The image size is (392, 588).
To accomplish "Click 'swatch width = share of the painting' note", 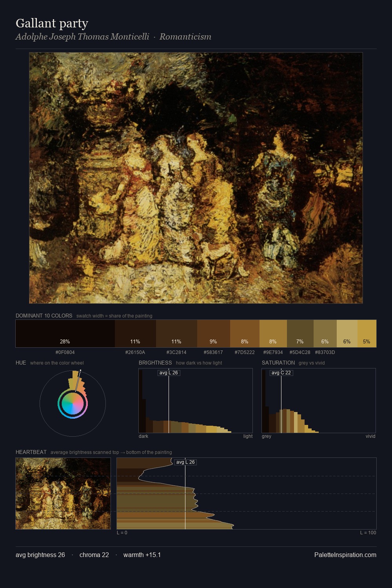I will (x=114, y=316).
